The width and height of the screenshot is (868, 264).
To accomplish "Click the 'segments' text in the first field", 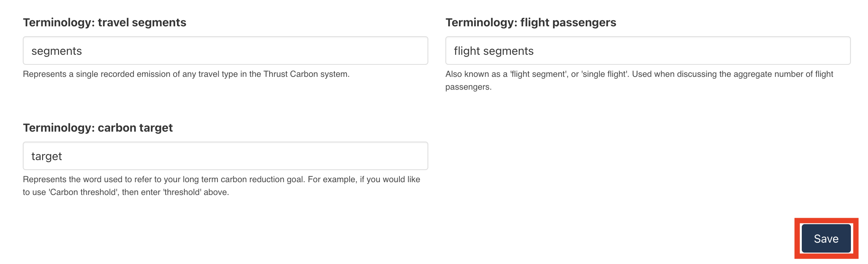I will pyautogui.click(x=57, y=51).
